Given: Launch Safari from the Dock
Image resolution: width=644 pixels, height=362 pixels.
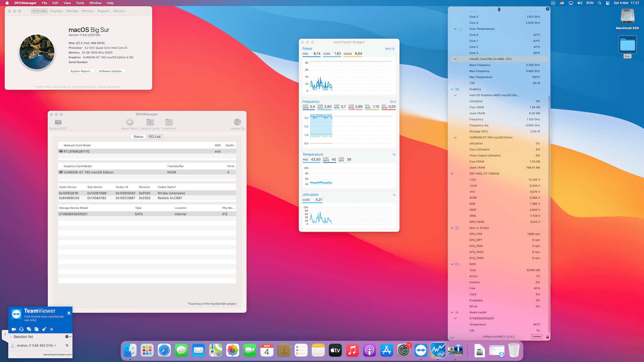Looking at the screenshot, I should [x=164, y=351].
